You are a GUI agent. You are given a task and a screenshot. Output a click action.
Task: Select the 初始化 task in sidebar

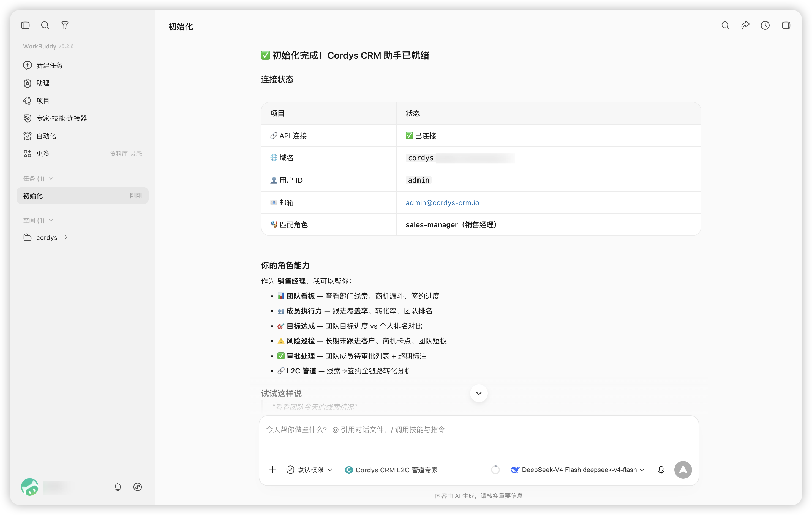pyautogui.click(x=82, y=196)
